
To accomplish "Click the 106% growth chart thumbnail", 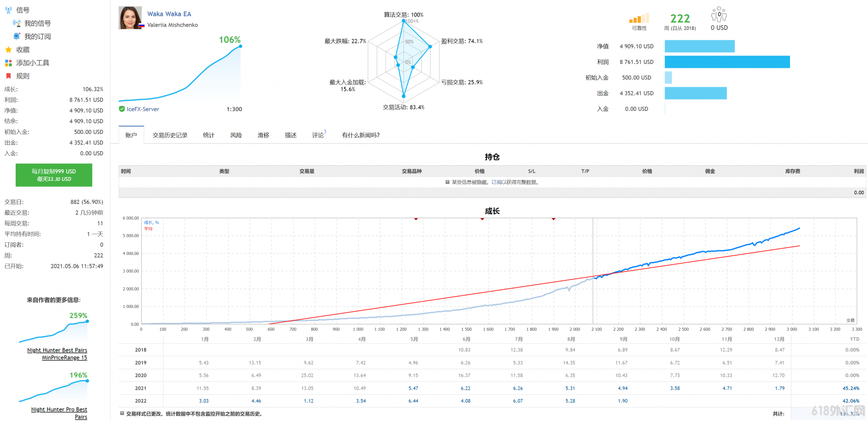I will [180, 73].
